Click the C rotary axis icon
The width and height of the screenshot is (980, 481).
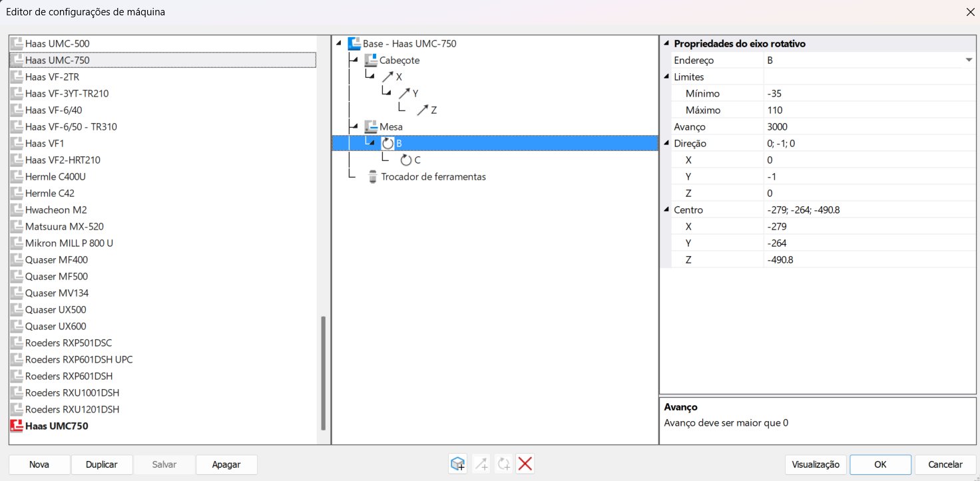click(405, 160)
